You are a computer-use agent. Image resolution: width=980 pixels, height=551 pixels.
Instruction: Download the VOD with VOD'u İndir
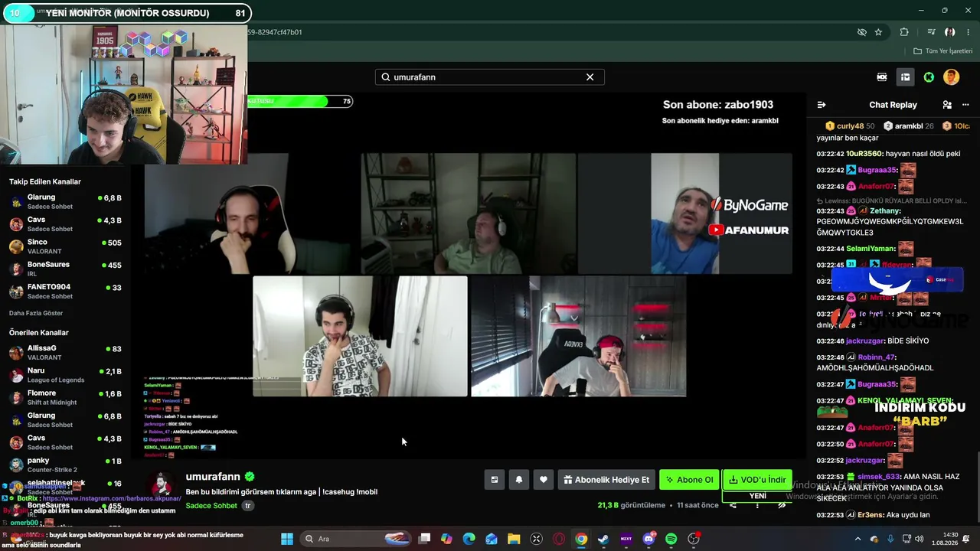click(x=757, y=480)
